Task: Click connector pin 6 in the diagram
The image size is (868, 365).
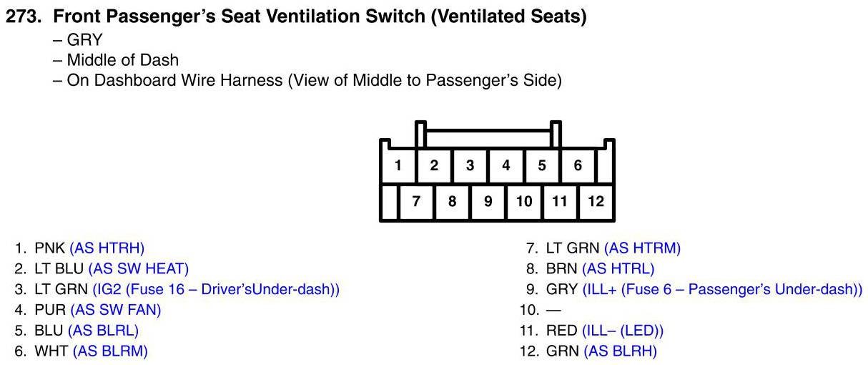Action: pos(578,166)
